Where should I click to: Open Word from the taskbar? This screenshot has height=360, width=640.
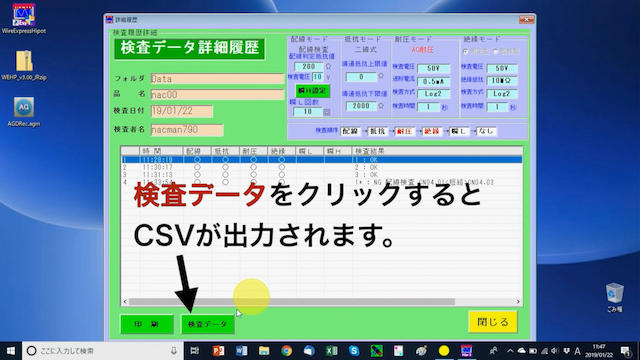click(x=241, y=351)
